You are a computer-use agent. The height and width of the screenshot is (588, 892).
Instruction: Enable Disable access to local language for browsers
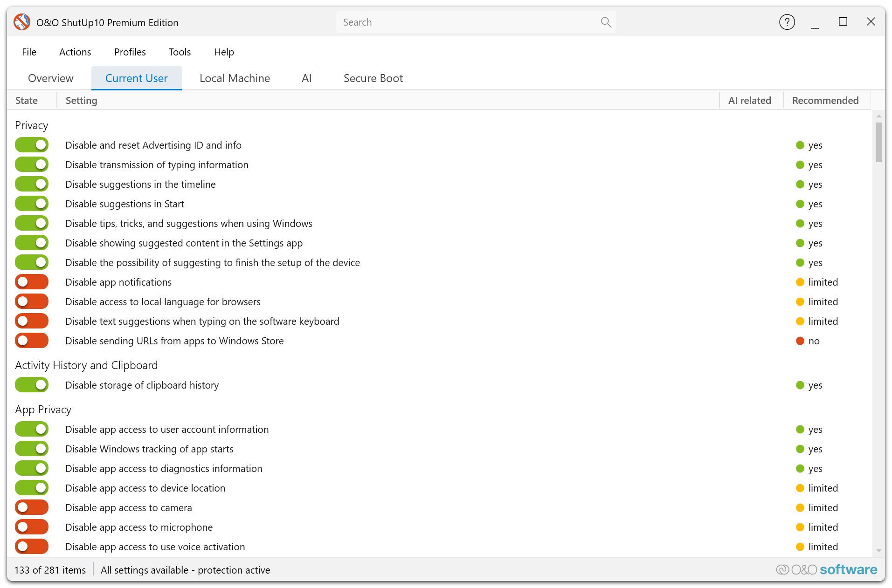tap(32, 301)
